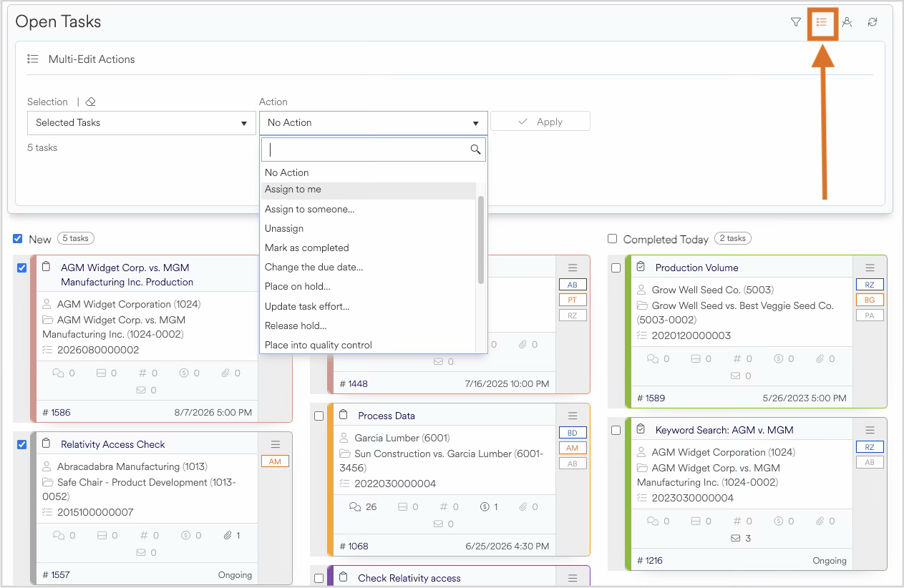Screen dimensions: 904x588
Task: Click task number # 1068 link
Action: (354, 547)
